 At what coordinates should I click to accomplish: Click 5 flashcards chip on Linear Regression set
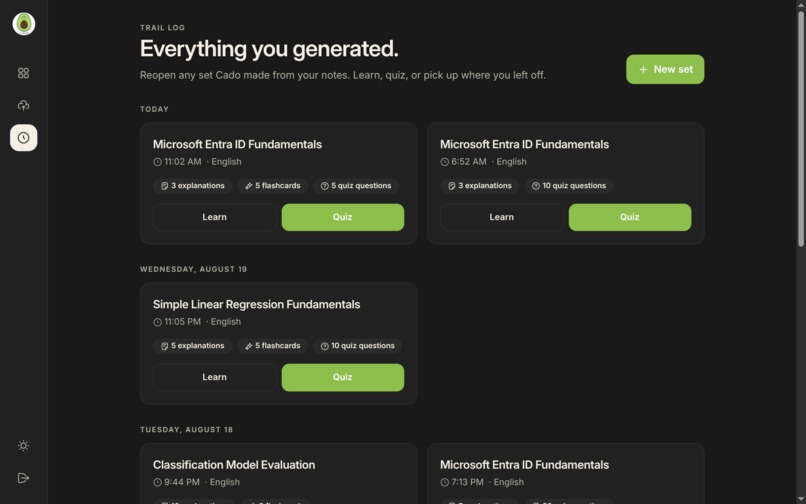272,346
